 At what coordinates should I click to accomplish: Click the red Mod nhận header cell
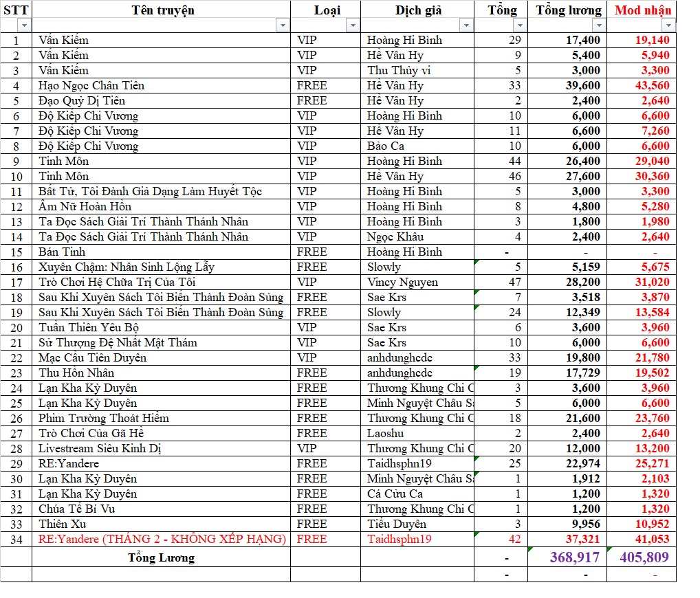[642, 10]
